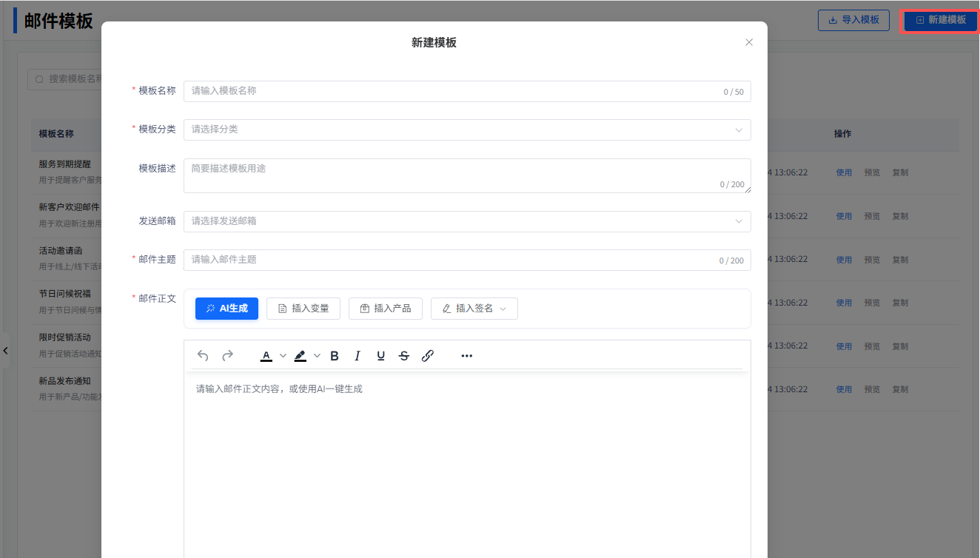Click inside the email body editor area
This screenshot has height=558, width=980.
466,459
